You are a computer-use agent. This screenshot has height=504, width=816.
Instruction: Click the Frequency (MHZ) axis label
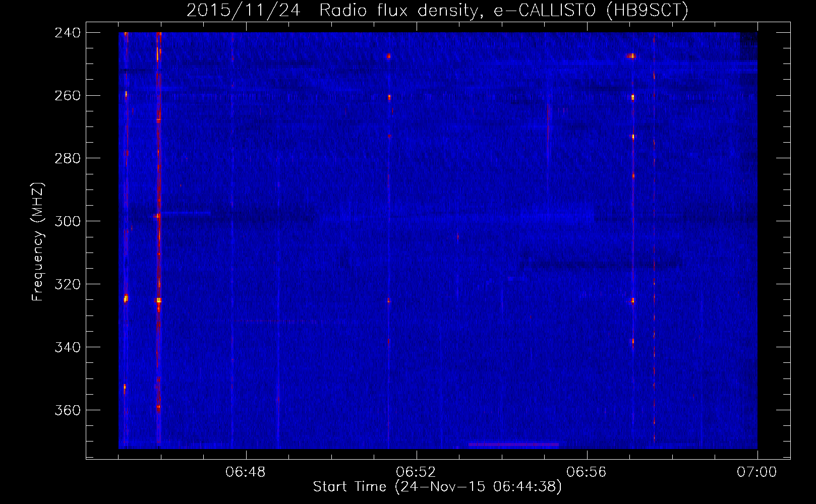click(x=38, y=241)
